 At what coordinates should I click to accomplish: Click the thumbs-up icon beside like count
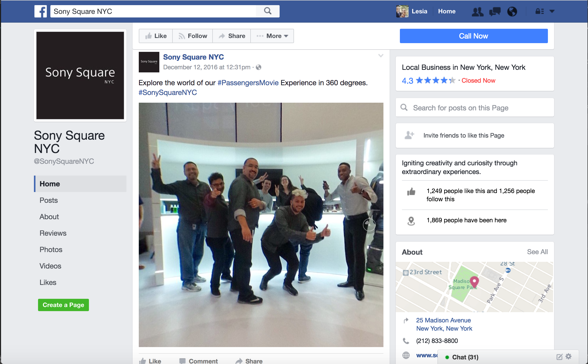pyautogui.click(x=411, y=191)
